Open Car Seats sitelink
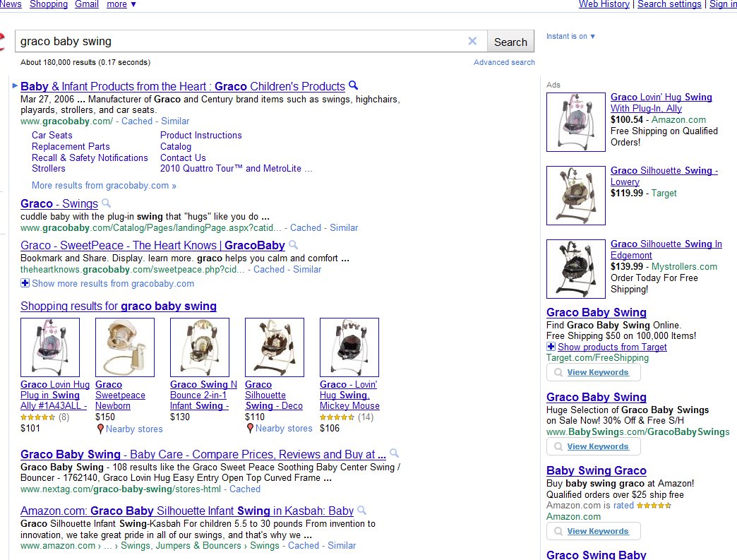Image resolution: width=737 pixels, height=560 pixels. [52, 135]
